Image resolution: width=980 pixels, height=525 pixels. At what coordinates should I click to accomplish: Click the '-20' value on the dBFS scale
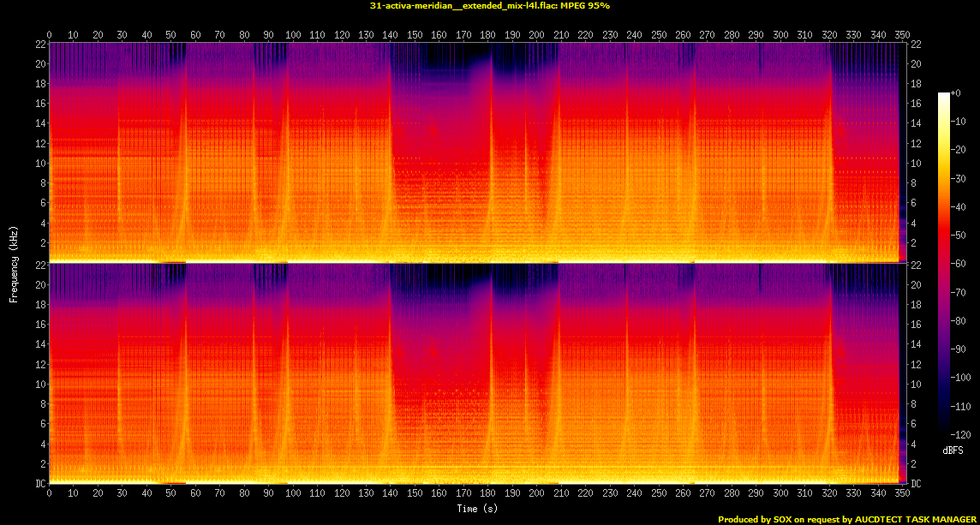[x=958, y=149]
